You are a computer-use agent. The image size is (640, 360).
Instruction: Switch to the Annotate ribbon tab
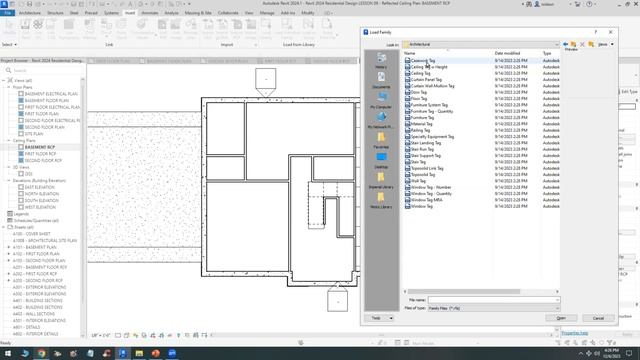(149, 13)
